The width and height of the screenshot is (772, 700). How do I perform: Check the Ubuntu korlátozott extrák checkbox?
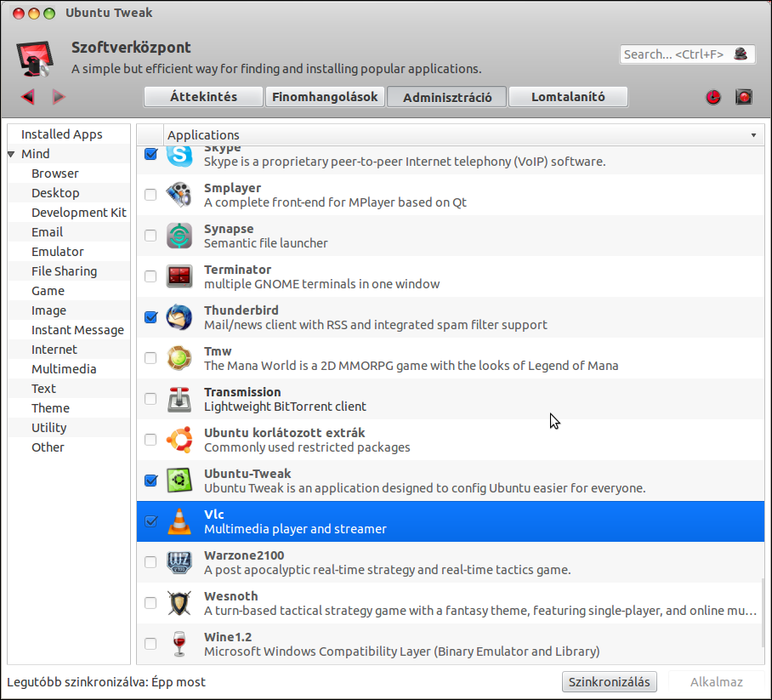(x=150, y=440)
